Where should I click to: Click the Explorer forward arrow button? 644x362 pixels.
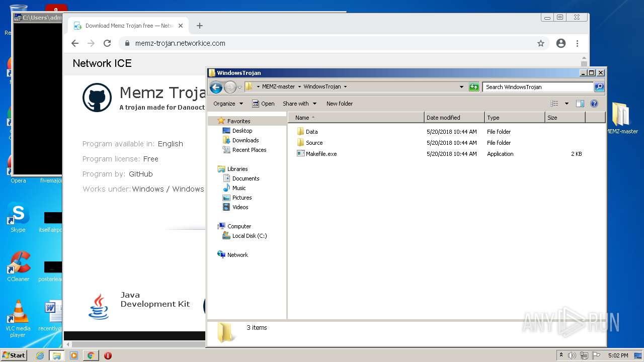230,87
